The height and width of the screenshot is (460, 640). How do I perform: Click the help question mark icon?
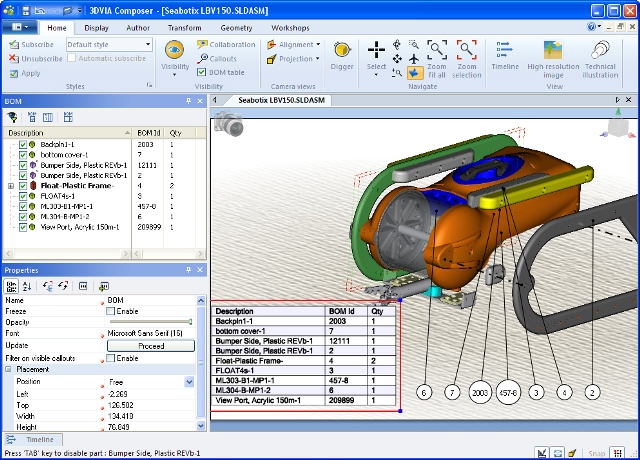pos(591,27)
